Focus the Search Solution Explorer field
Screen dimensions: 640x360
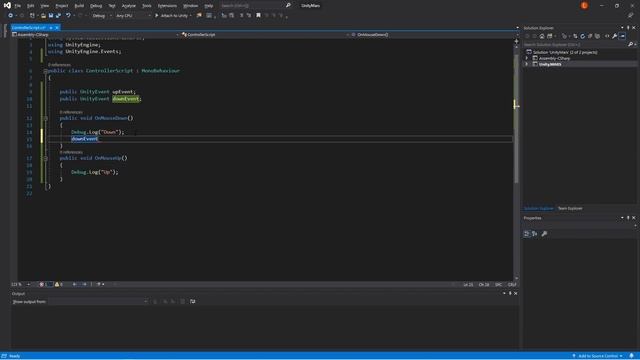coord(576,44)
